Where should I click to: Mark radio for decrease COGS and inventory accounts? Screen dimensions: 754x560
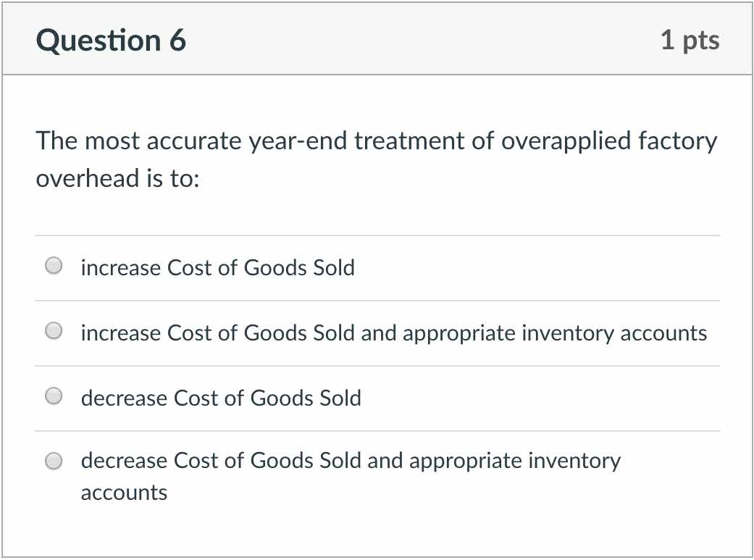coord(54,461)
